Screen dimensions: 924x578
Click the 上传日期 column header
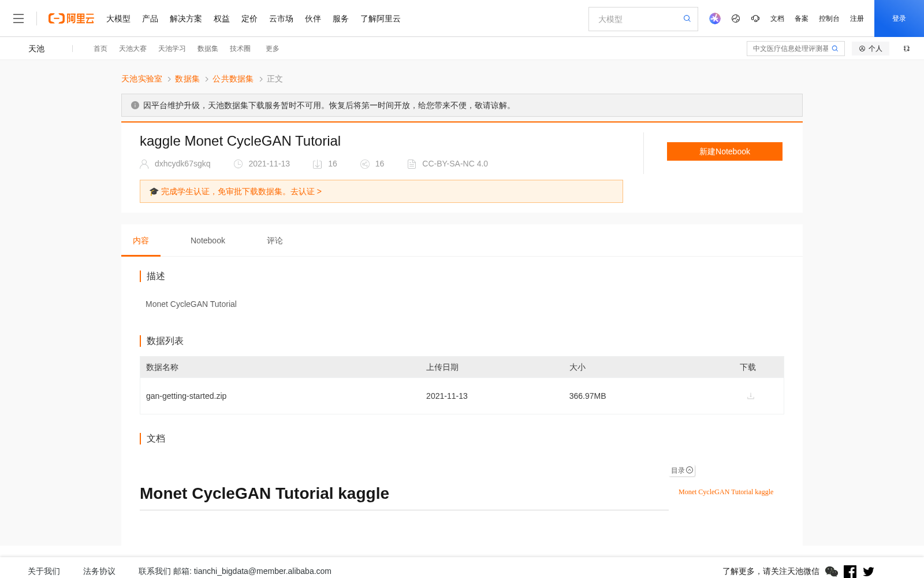tap(442, 367)
